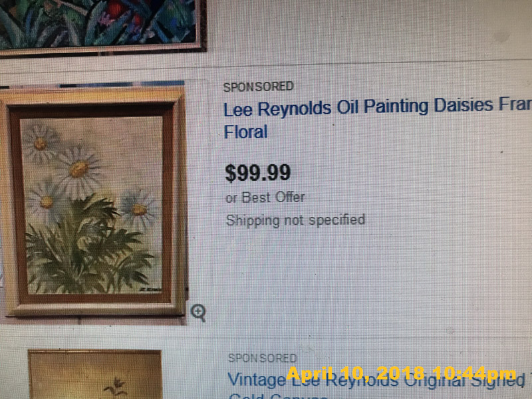
Task: Click the 'Shipping not specified' text
Action: (295, 220)
